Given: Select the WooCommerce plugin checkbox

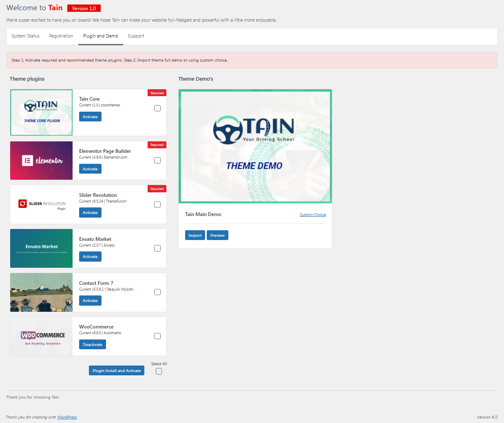Looking at the screenshot, I should pyautogui.click(x=157, y=336).
